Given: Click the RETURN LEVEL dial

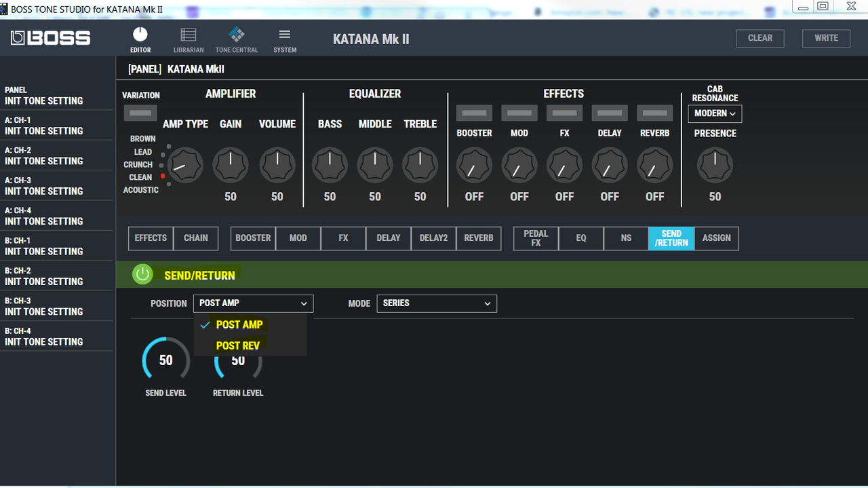Looking at the screenshot, I should click(x=238, y=367).
